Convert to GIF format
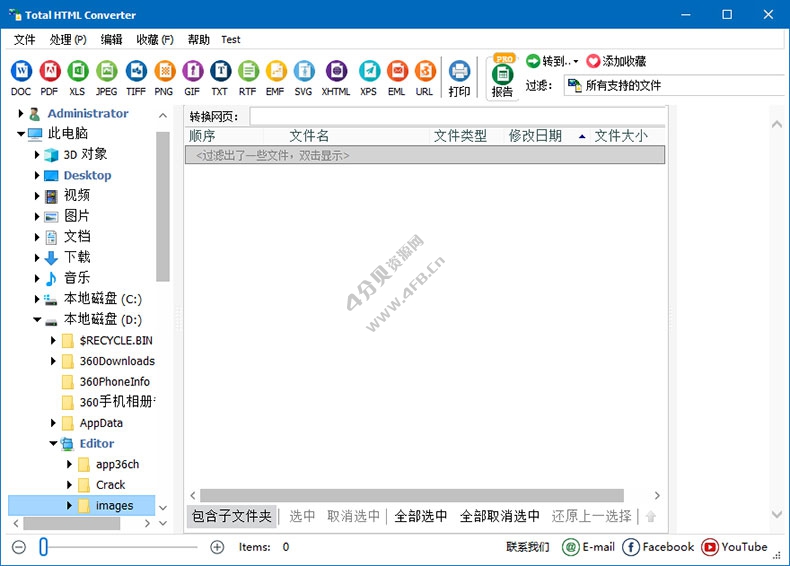The image size is (790, 566). click(192, 78)
